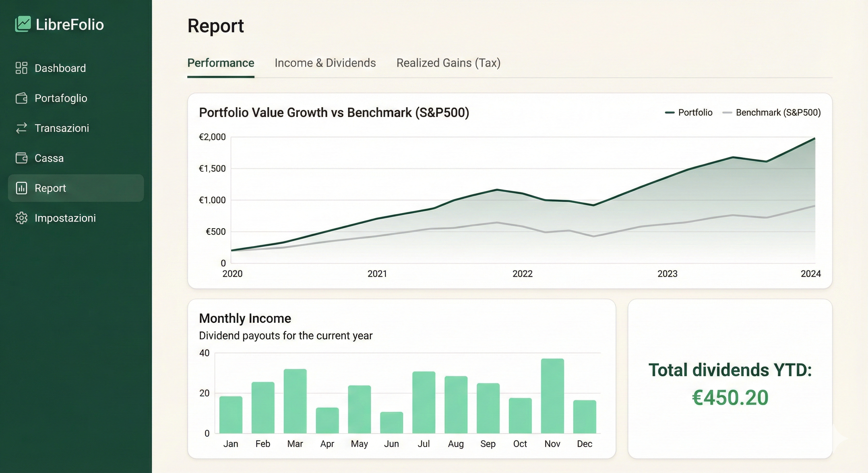Open Impostazioni via the gear icon

click(21, 218)
